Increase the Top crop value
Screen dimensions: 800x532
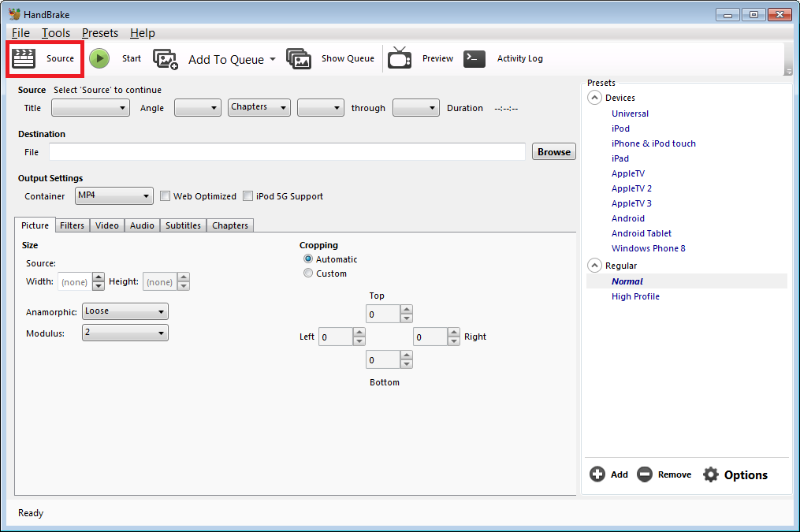click(406, 309)
